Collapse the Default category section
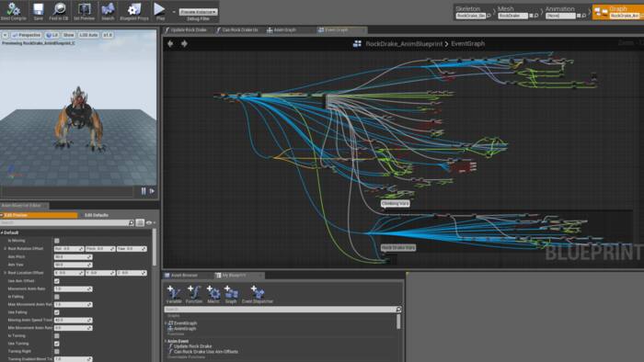This screenshot has width=644, height=362. 2,232
